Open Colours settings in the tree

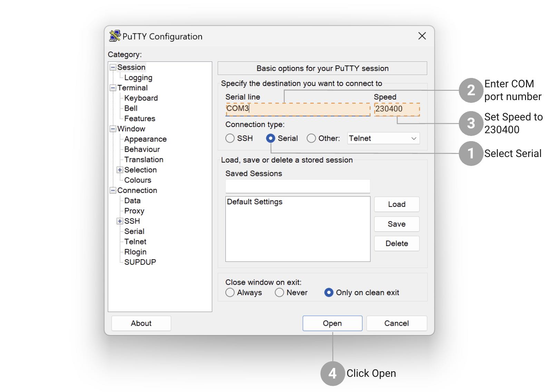pos(138,180)
